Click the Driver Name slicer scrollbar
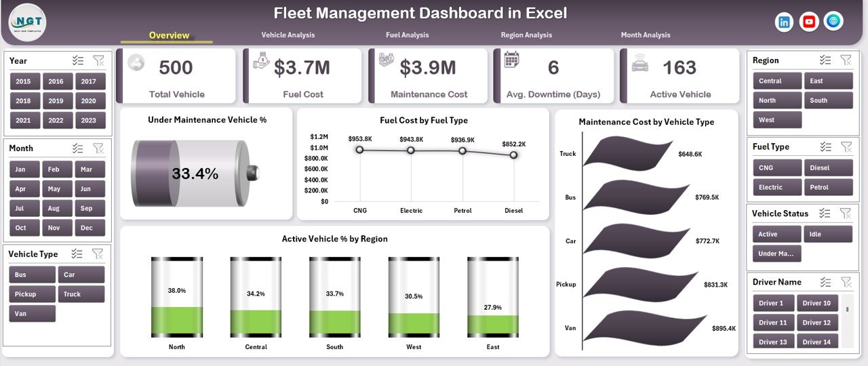Image resolution: width=868 pixels, height=366 pixels. [847, 309]
